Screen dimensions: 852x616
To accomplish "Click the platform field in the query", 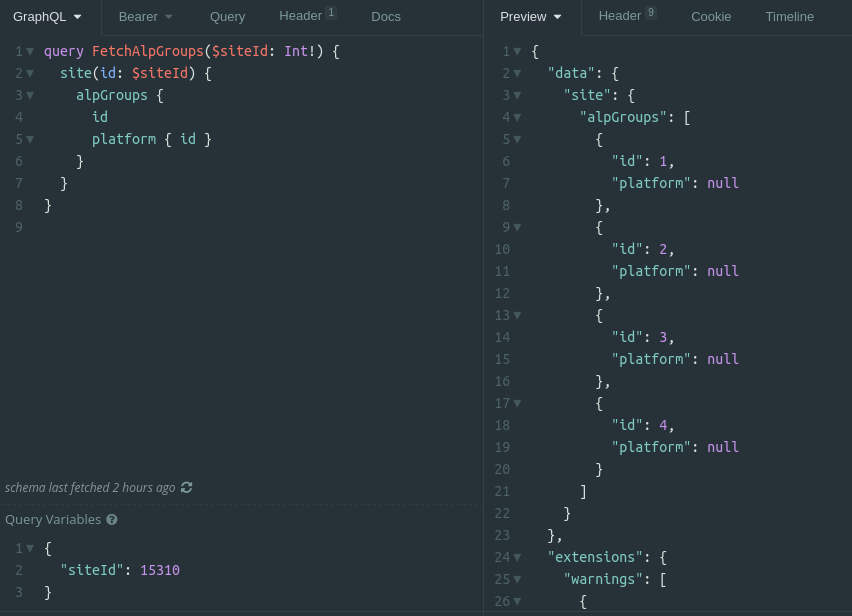I will pyautogui.click(x=124, y=140).
